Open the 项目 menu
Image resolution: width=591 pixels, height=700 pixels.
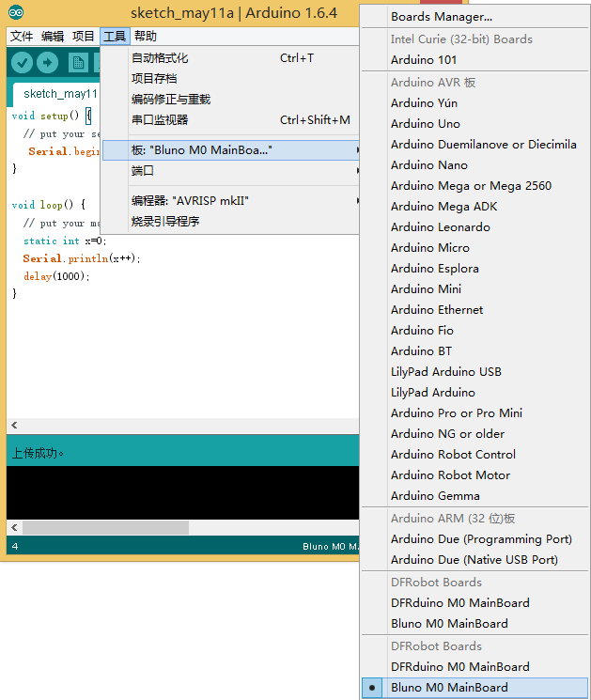pos(84,36)
